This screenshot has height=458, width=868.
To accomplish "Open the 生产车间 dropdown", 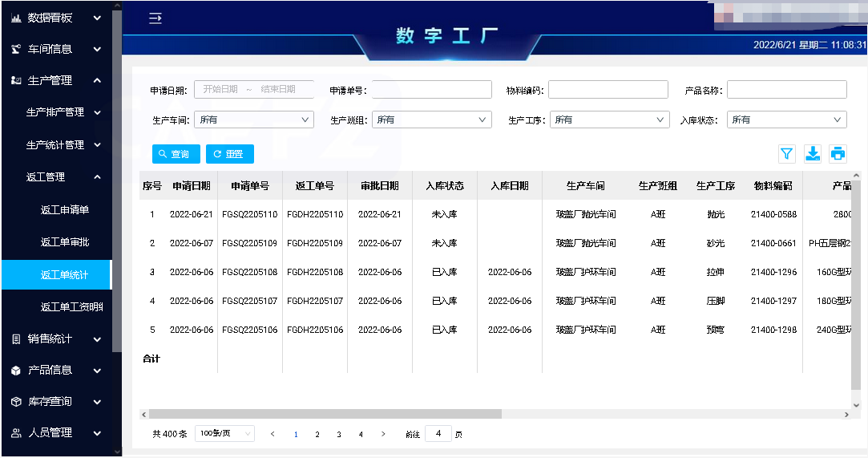I will click(x=253, y=120).
